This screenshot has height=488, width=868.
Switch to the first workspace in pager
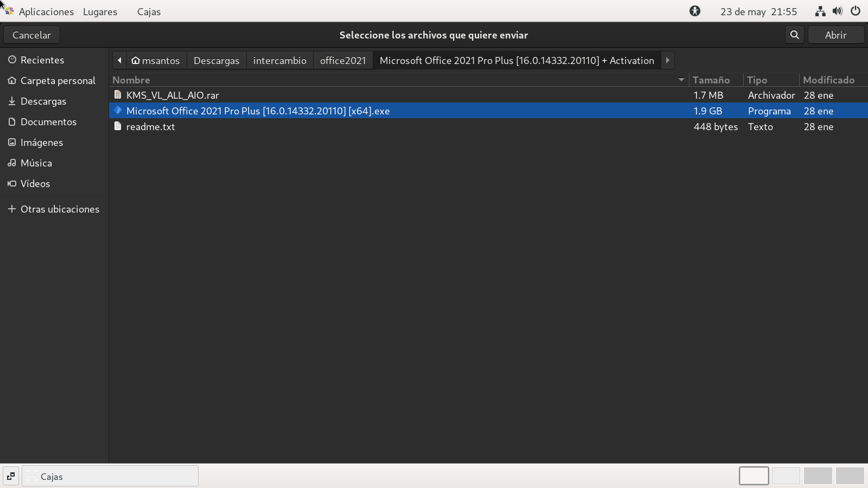coord(754,476)
